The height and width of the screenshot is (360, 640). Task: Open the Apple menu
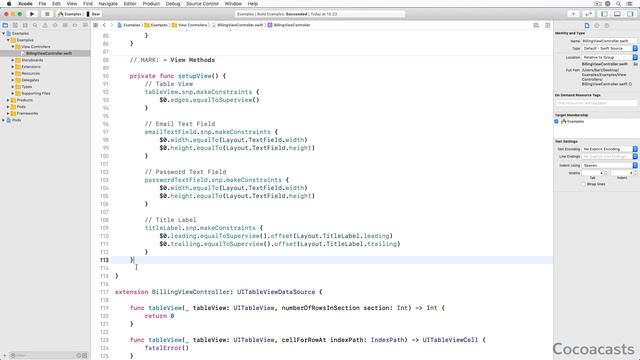pos(9,4)
